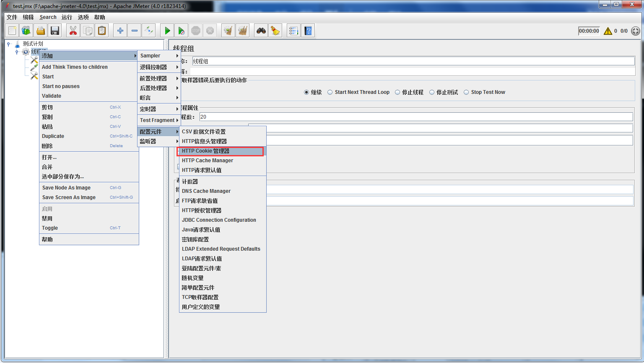Select the 继续 radio button
The width and height of the screenshot is (644, 363).
[306, 92]
